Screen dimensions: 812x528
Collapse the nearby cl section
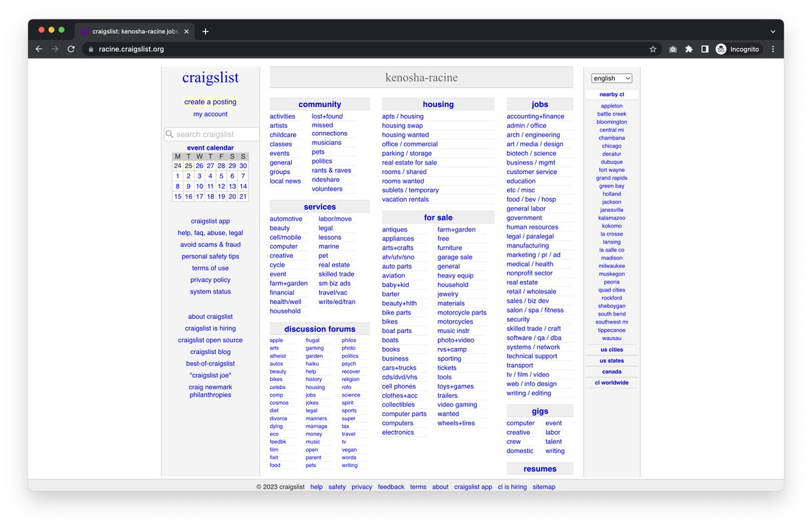tap(612, 95)
